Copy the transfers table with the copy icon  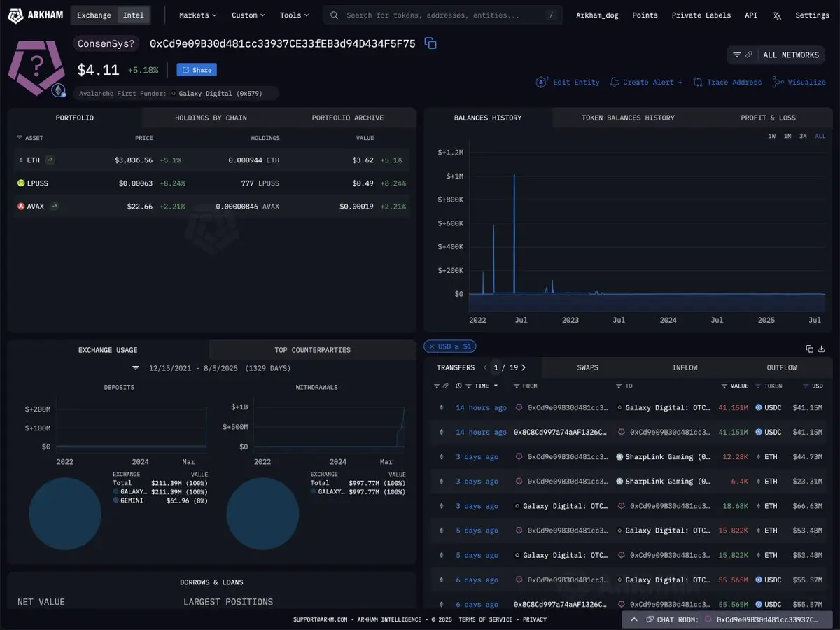click(810, 348)
